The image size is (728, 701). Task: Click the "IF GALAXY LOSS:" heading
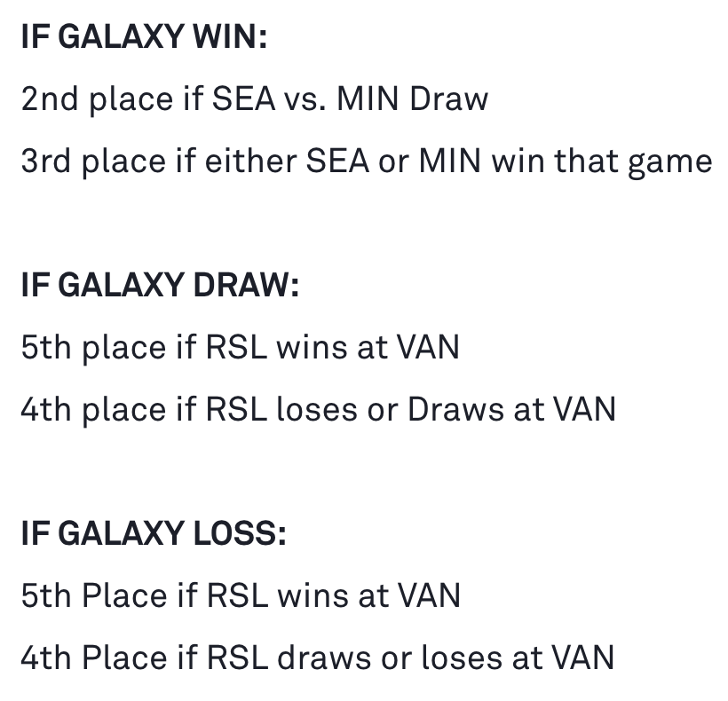tap(154, 533)
